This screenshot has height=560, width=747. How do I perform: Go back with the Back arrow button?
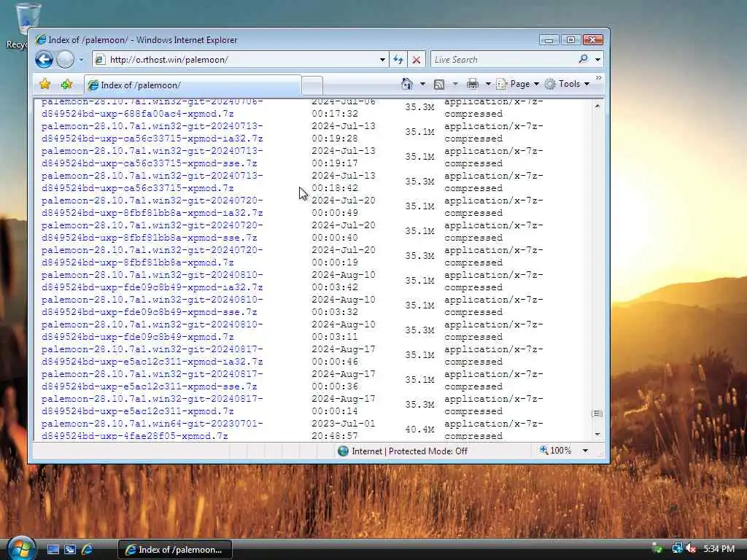coord(44,60)
